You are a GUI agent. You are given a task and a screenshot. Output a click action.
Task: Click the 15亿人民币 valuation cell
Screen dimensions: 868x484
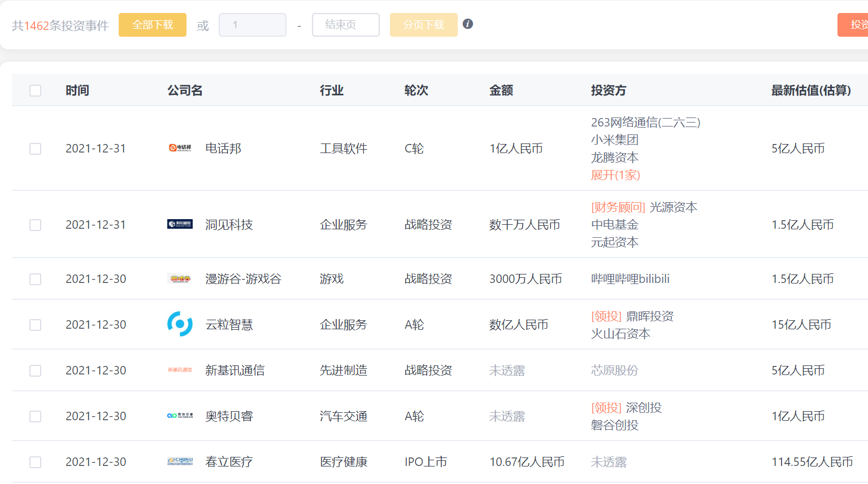[x=801, y=325]
